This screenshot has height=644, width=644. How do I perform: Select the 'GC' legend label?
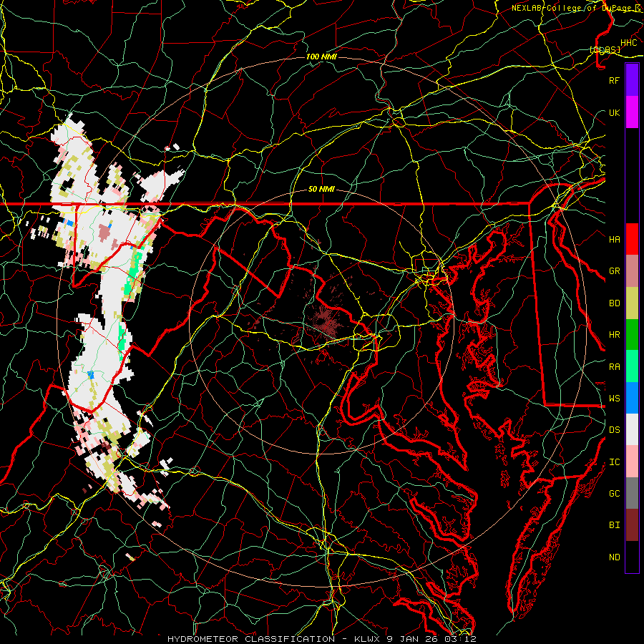click(x=614, y=494)
